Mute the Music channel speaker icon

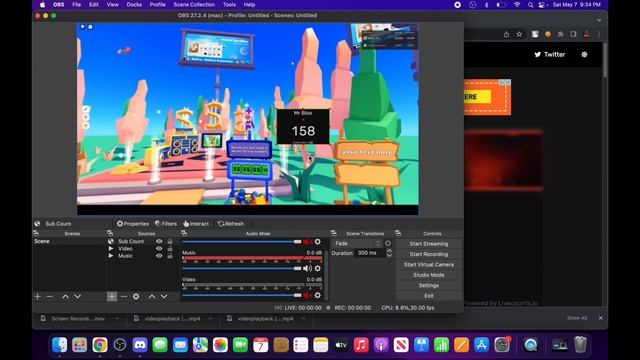tap(307, 269)
